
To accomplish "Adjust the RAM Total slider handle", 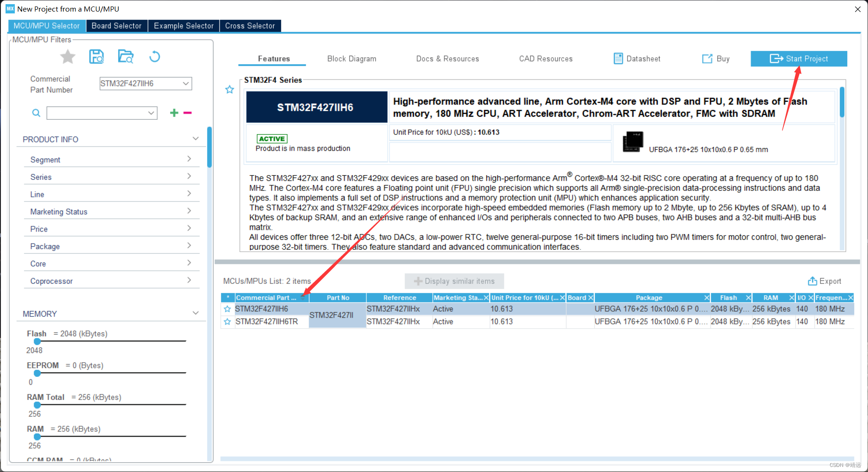I will click(x=37, y=405).
